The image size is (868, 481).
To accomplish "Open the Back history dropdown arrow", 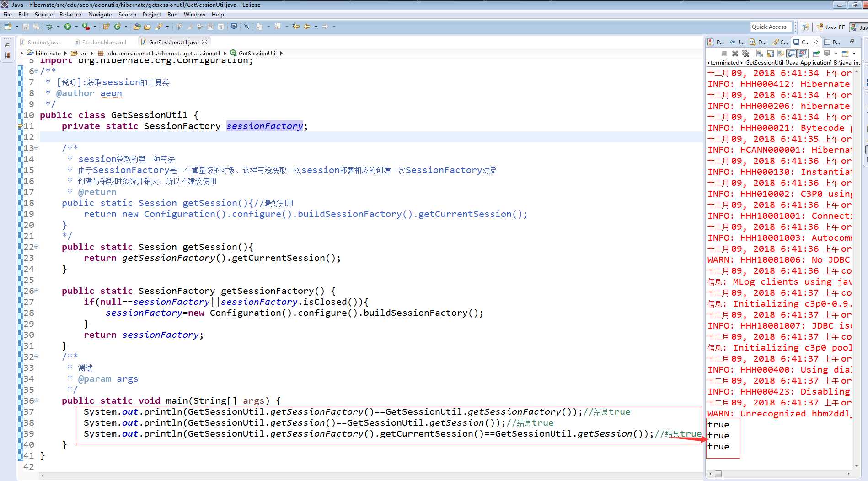I will coord(316,27).
